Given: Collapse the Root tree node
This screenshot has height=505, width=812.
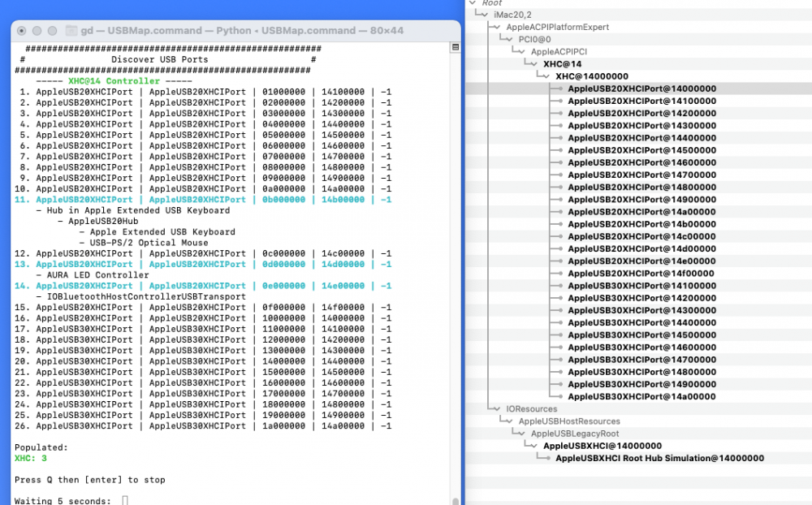Looking at the screenshot, I should pos(473,2).
